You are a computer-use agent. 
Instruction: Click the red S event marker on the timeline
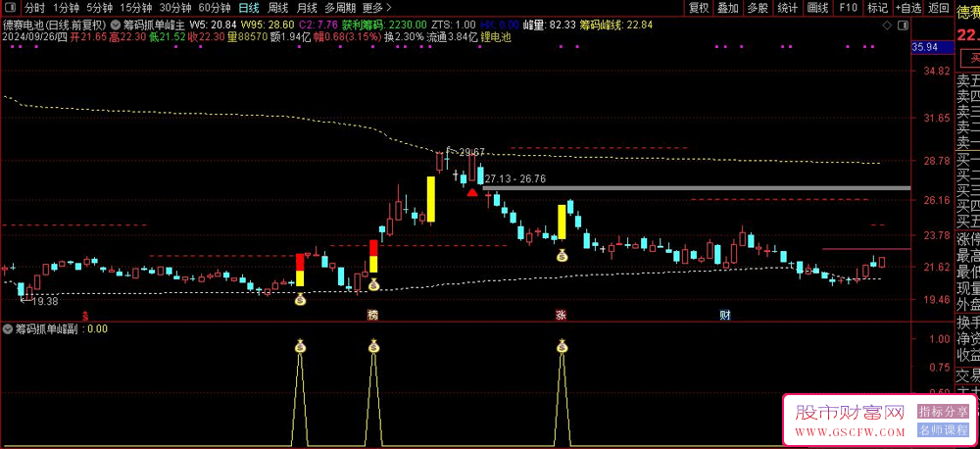85,315
